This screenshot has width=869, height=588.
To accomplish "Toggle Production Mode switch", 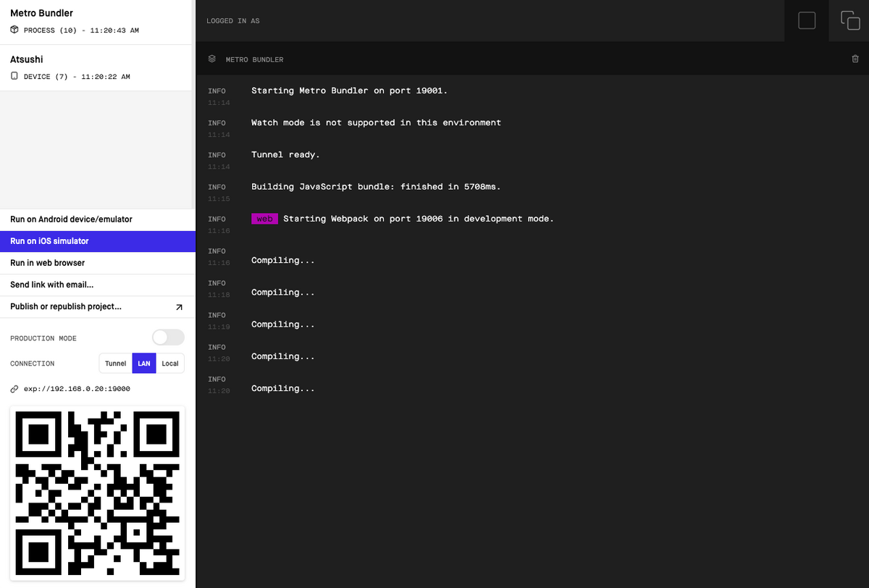I will 168,337.
